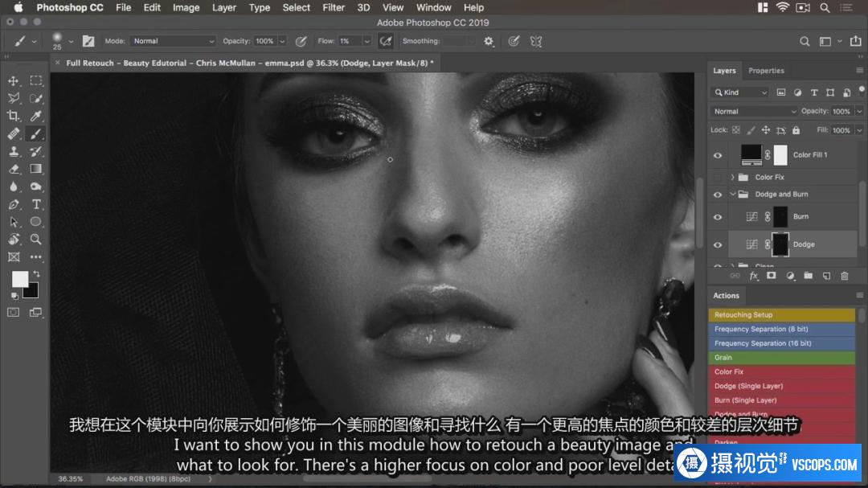This screenshot has width=868, height=488.
Task: Run Frequency Separation (16 bit) action
Action: click(x=782, y=343)
